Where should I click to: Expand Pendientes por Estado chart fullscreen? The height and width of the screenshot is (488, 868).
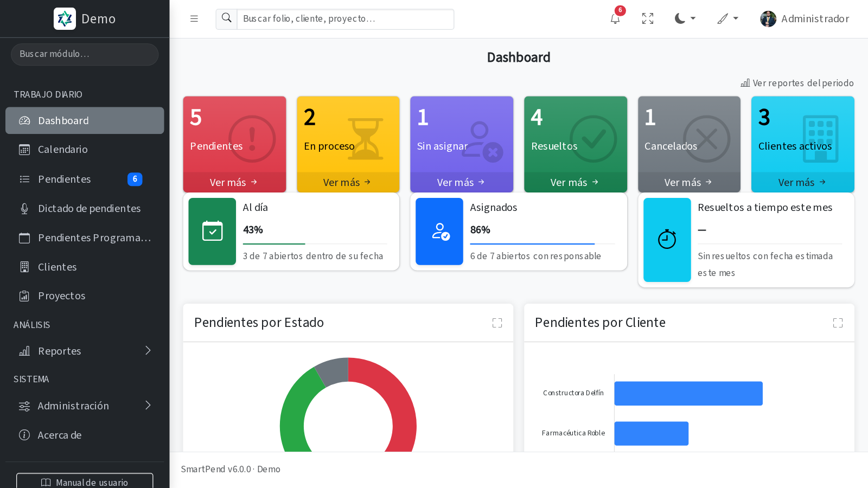pos(497,323)
